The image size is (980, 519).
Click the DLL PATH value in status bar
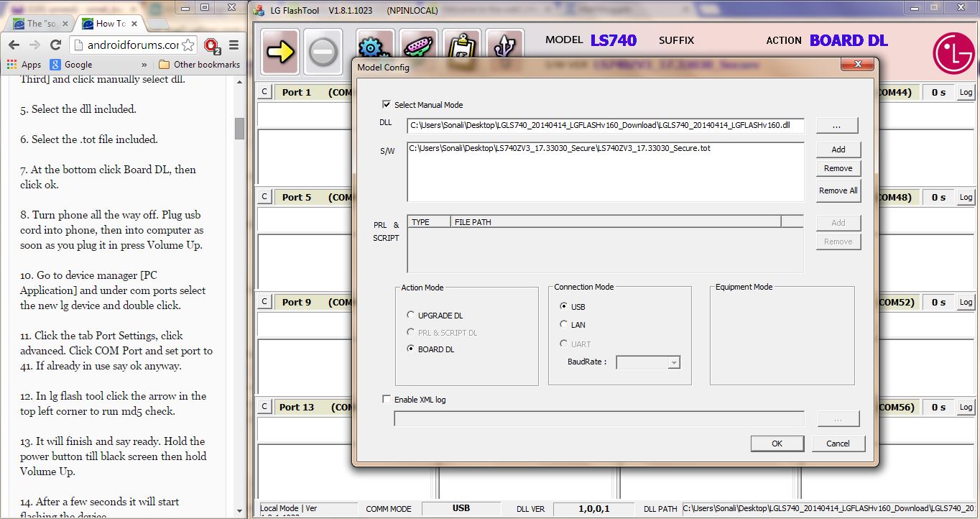pyautogui.click(x=829, y=508)
